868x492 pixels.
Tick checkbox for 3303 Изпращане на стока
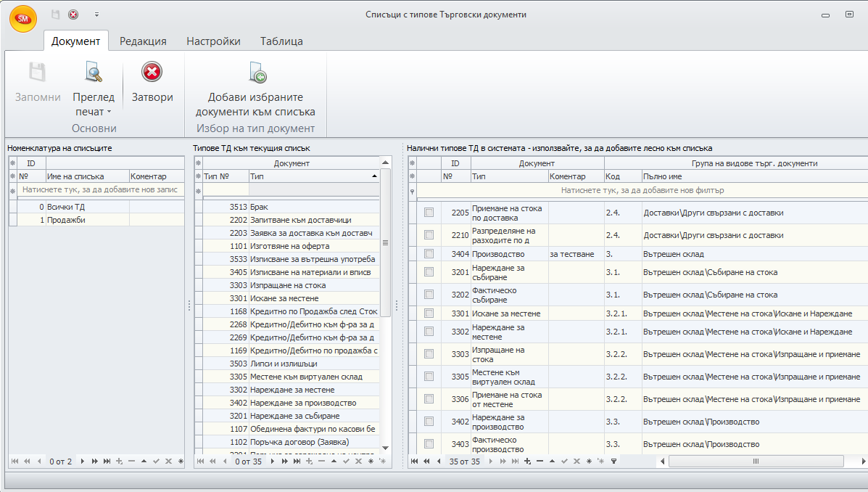coord(429,354)
